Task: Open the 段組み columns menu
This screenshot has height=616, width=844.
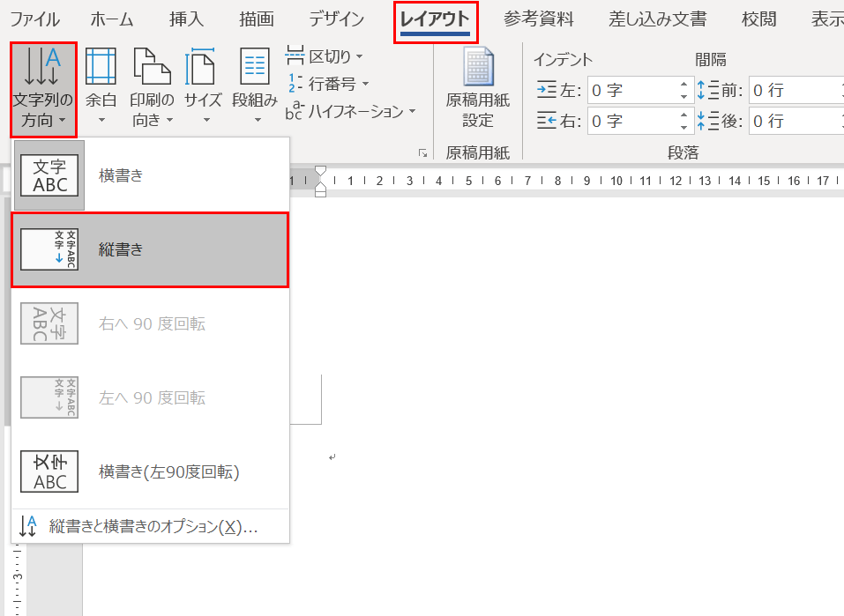Action: [x=255, y=87]
